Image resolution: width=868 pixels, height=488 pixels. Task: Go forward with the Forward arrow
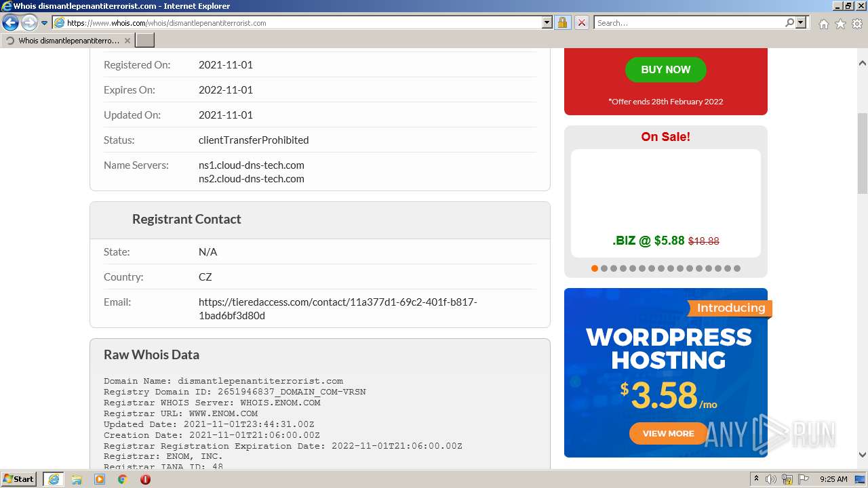pyautogui.click(x=29, y=22)
